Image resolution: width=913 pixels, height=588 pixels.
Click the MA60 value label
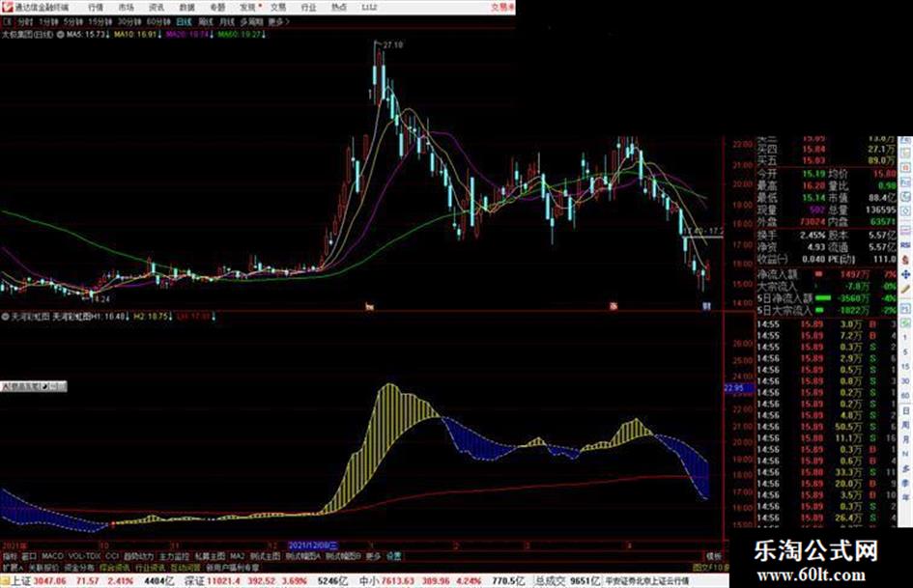pyautogui.click(x=242, y=35)
